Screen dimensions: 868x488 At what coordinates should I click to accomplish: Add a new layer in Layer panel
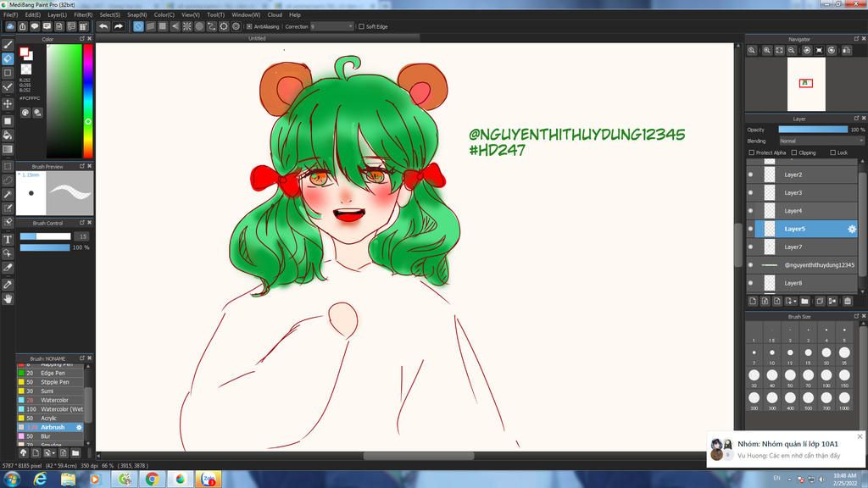pyautogui.click(x=753, y=301)
